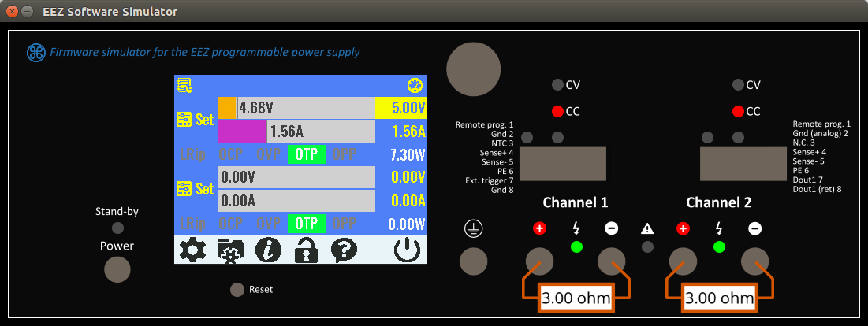Click the Channel 1 CV indicator LED

[x=557, y=85]
